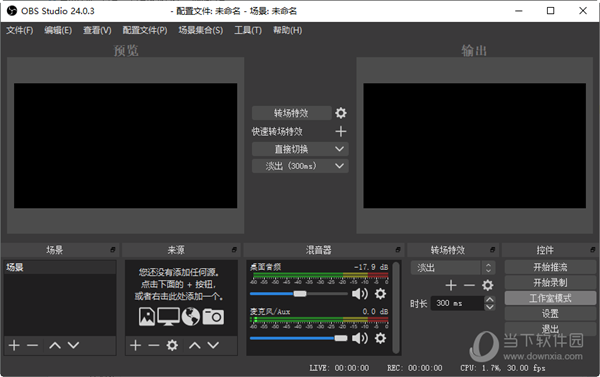Open transition settings gear beside 转场特效 button

(x=341, y=113)
